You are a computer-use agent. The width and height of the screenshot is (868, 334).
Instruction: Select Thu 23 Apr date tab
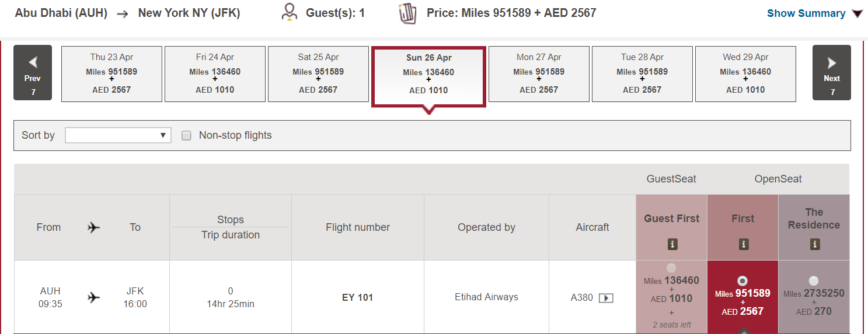click(111, 74)
